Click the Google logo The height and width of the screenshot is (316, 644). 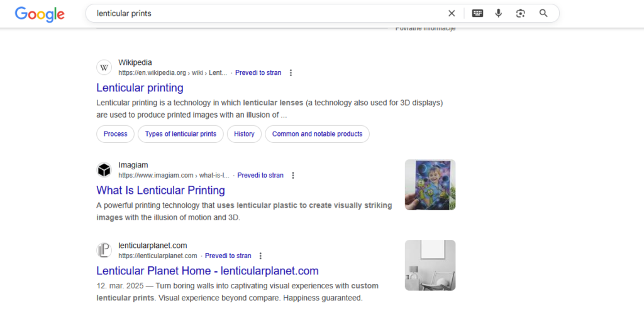40,14
